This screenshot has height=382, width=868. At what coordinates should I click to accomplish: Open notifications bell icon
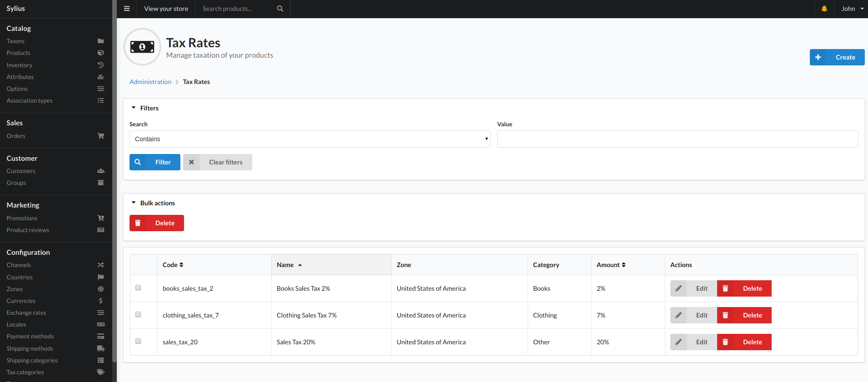click(x=824, y=9)
